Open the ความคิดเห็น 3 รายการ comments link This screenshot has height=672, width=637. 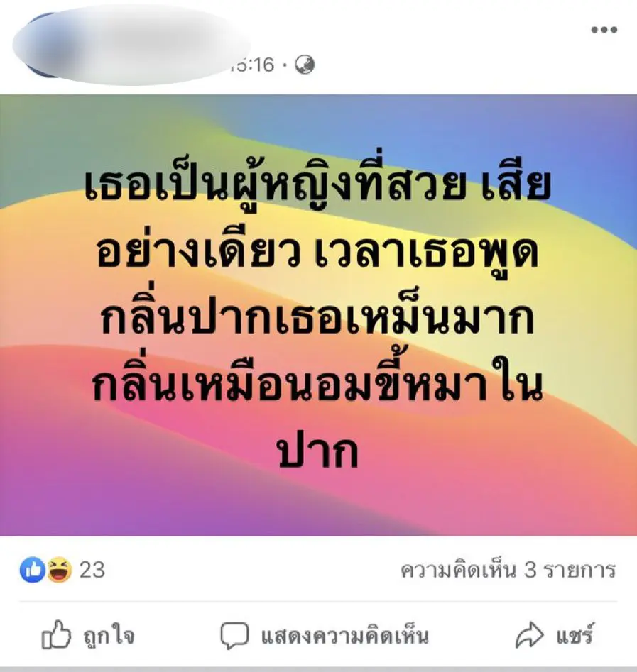pos(508,571)
